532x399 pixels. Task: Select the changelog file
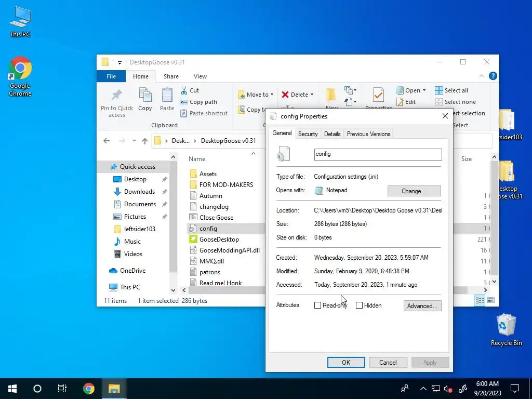[x=214, y=207]
